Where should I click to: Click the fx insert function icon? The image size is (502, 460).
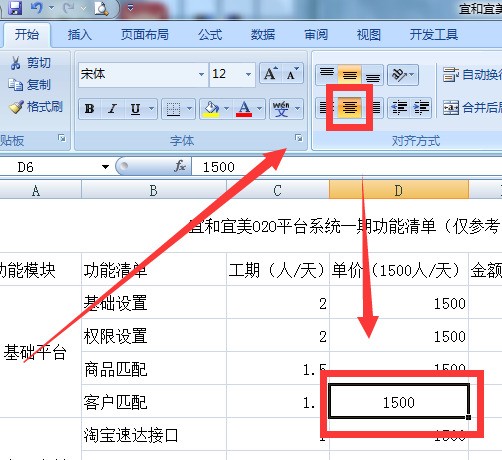tap(180, 166)
